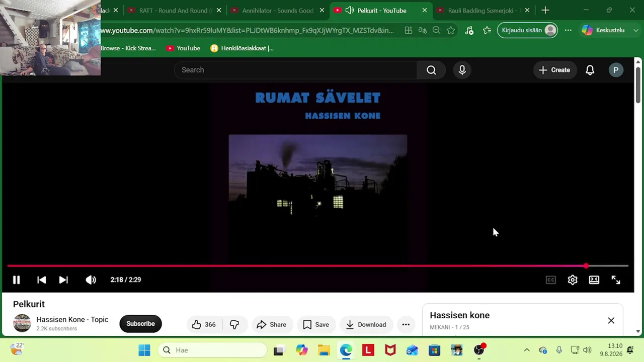Start voice search with microphone
Viewport: 644px width, 362px height.
click(462, 70)
